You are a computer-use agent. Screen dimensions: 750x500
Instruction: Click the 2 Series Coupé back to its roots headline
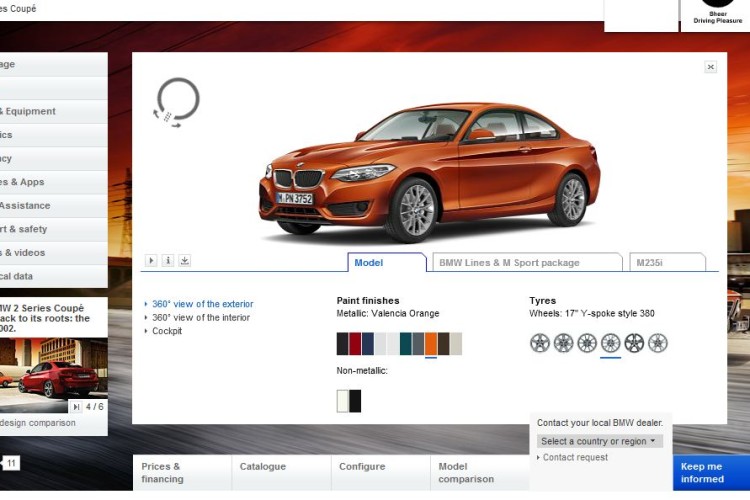45,318
